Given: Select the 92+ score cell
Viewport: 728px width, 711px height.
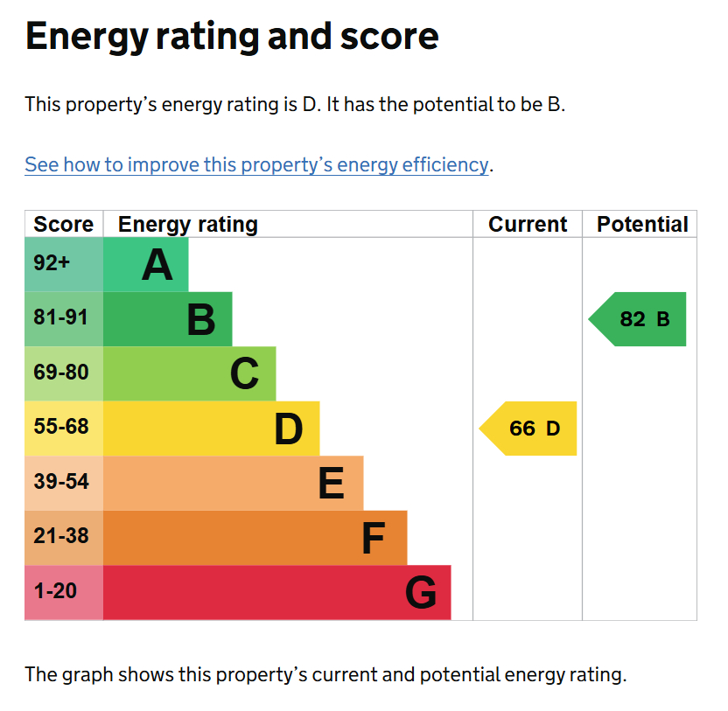Looking at the screenshot, I should point(64,265).
